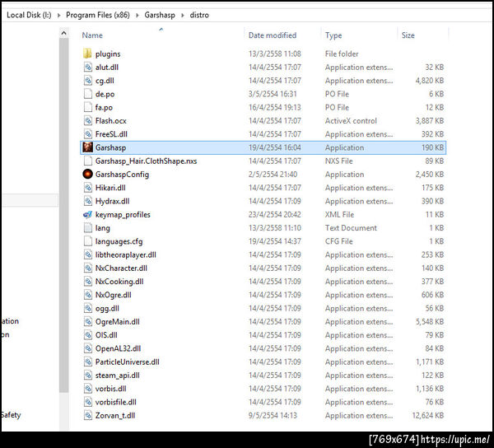Click distro in the address breadcrumb

(x=199, y=15)
